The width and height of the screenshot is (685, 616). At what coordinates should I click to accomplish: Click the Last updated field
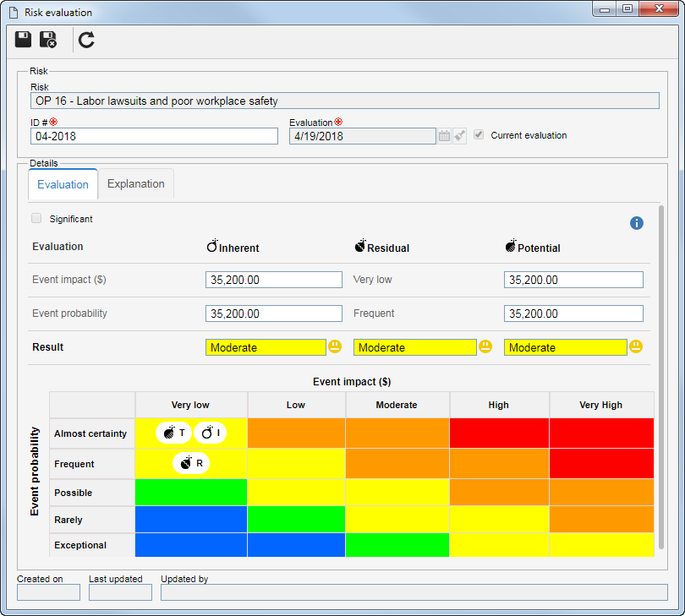pyautogui.click(x=120, y=592)
